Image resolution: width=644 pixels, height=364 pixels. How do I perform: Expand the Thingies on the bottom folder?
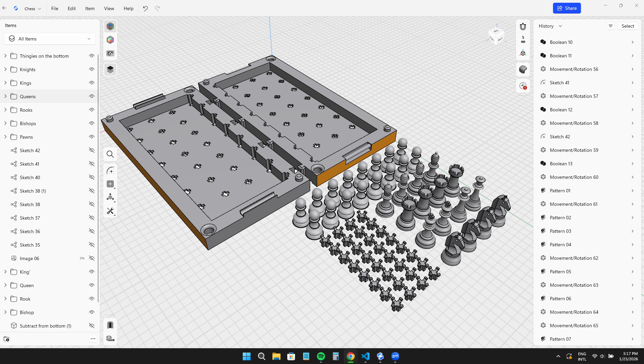(5, 56)
